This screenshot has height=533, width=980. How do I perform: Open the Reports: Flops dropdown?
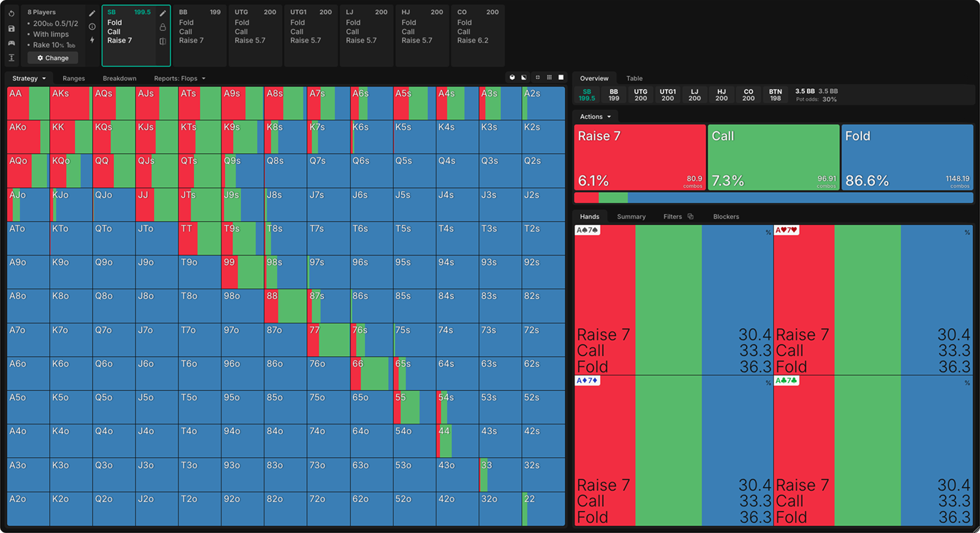click(x=179, y=78)
